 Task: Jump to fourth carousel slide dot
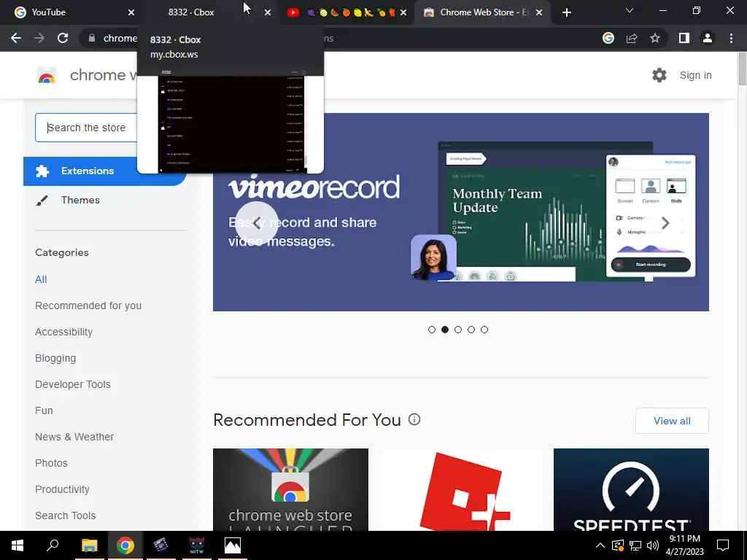pos(471,330)
